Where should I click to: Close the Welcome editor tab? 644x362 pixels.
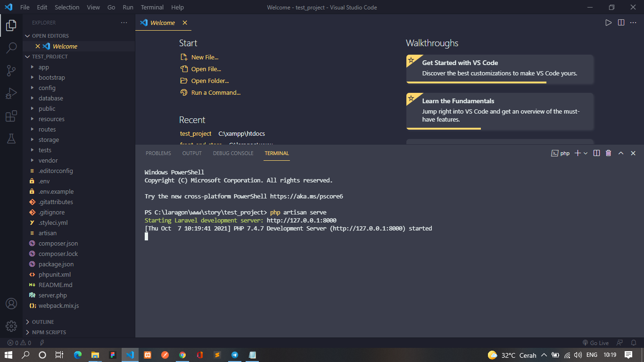tap(185, 23)
